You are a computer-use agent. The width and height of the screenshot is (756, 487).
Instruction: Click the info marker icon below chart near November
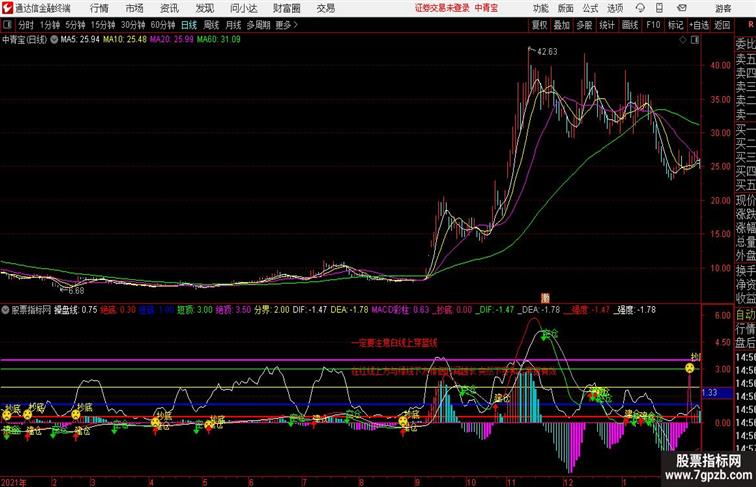pyautogui.click(x=545, y=298)
